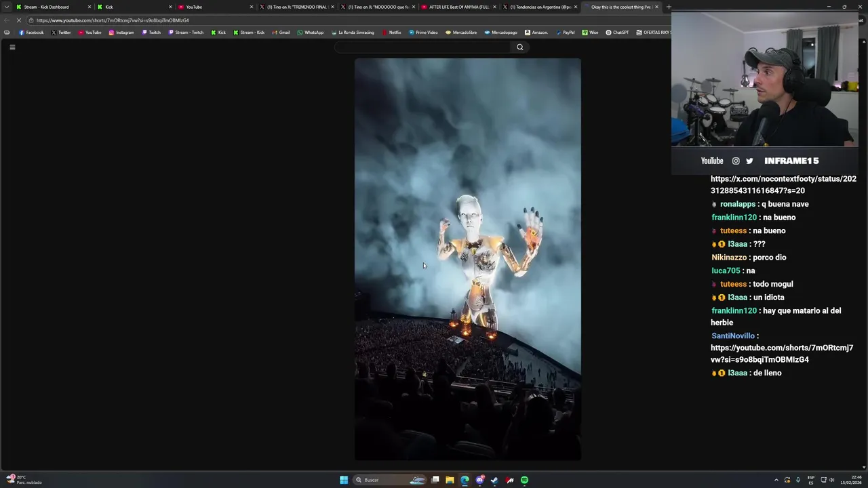Click username SantiNovillo in chat
Screen dimensions: 868x488
[x=733, y=335]
